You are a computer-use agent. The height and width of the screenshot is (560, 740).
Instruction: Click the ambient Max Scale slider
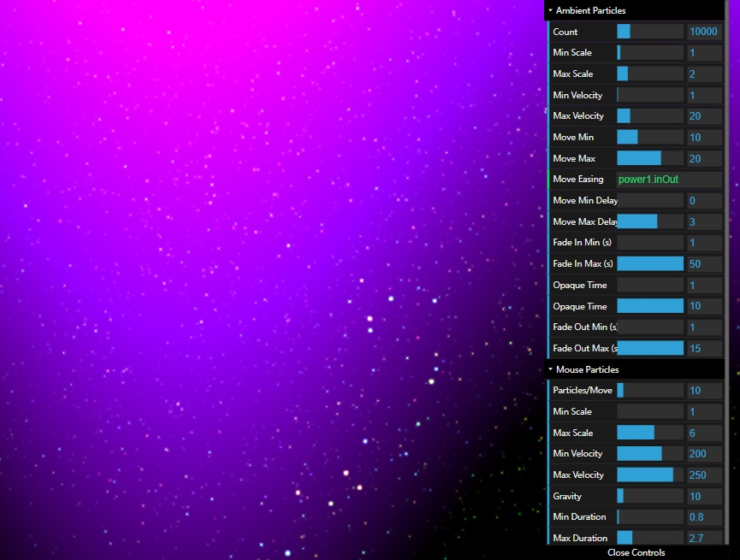(x=650, y=74)
